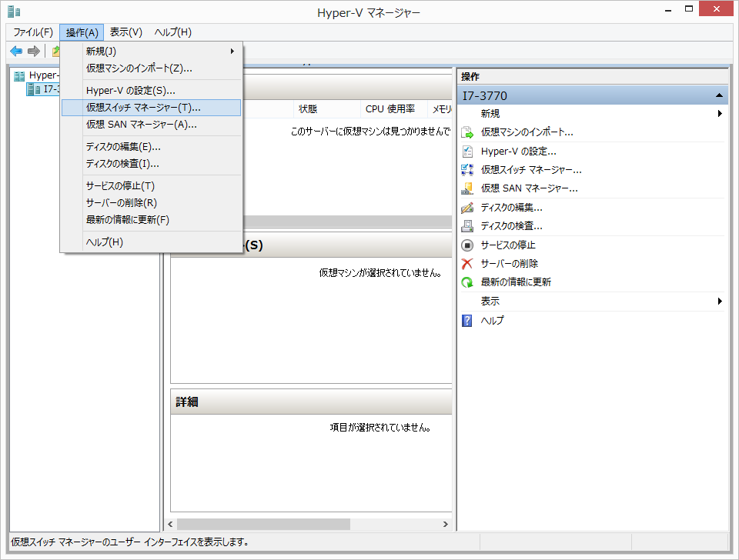Click サーバーの削除 in Actions pane

click(x=509, y=263)
